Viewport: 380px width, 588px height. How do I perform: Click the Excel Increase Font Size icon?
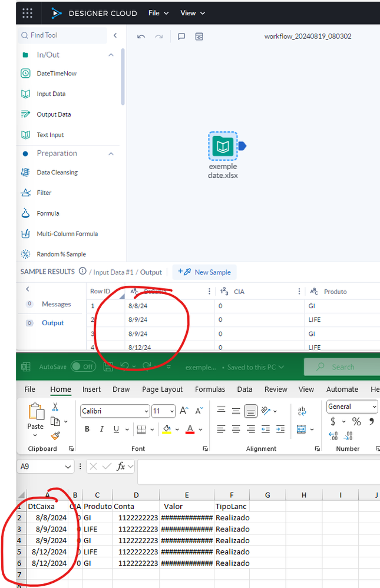coord(184,411)
